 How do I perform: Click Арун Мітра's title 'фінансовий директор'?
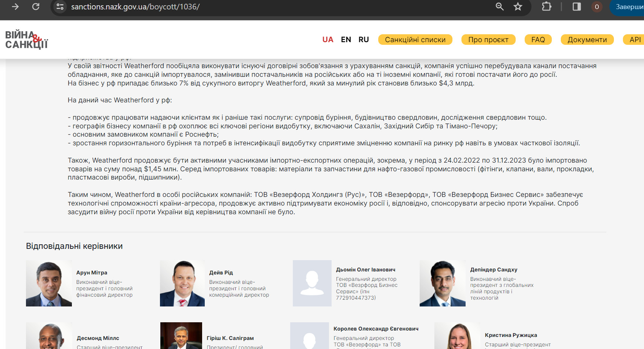pyautogui.click(x=104, y=295)
